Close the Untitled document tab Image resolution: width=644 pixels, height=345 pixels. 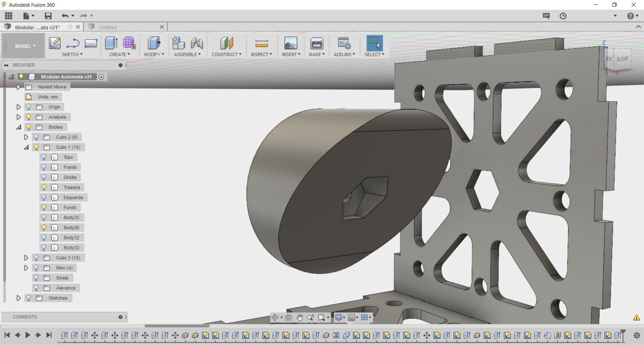(162, 27)
